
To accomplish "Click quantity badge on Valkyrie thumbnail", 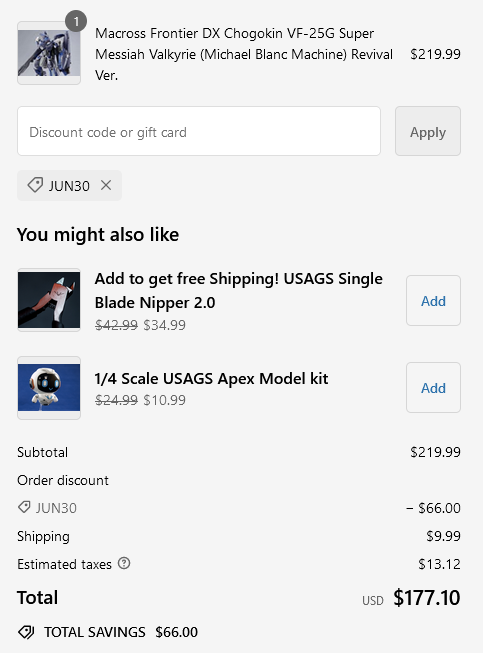I will click(76, 21).
